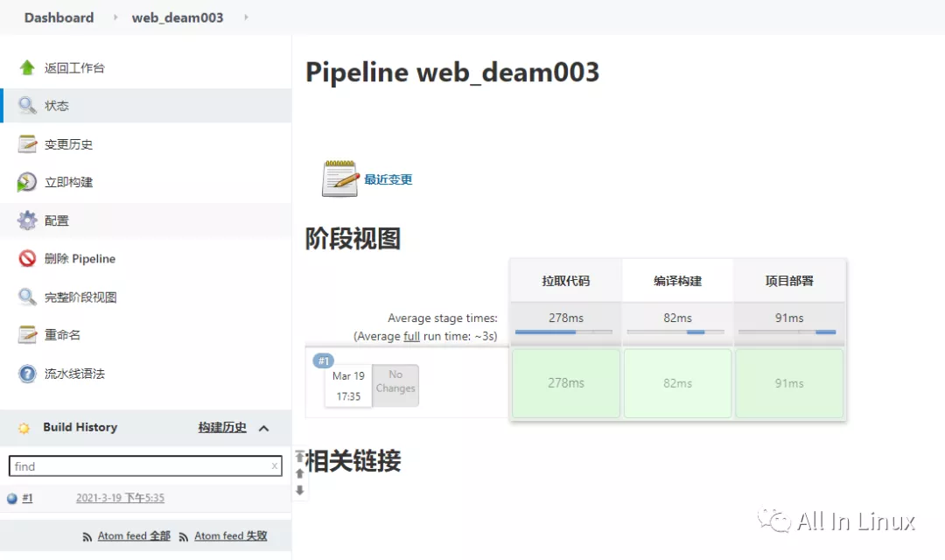Click the 删除 Pipeline delete icon
This screenshot has width=945, height=560.
(x=26, y=258)
